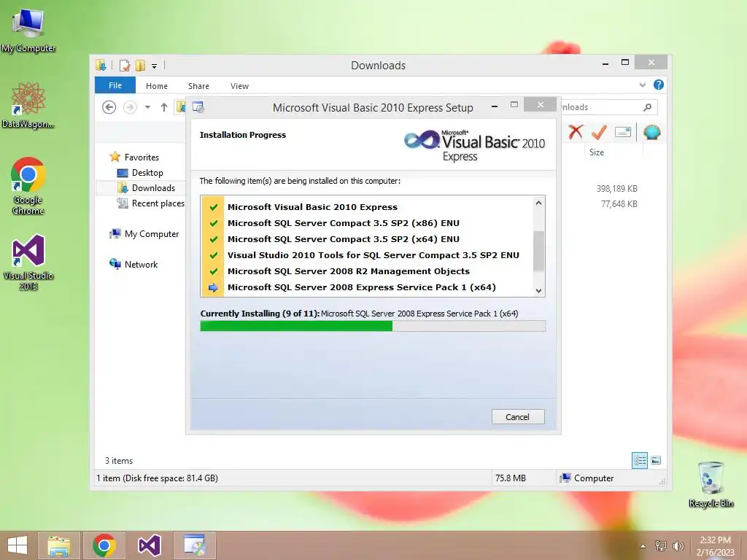Select Favorites in the navigation pane
Image resolution: width=747 pixels, height=560 pixels.
coord(142,157)
